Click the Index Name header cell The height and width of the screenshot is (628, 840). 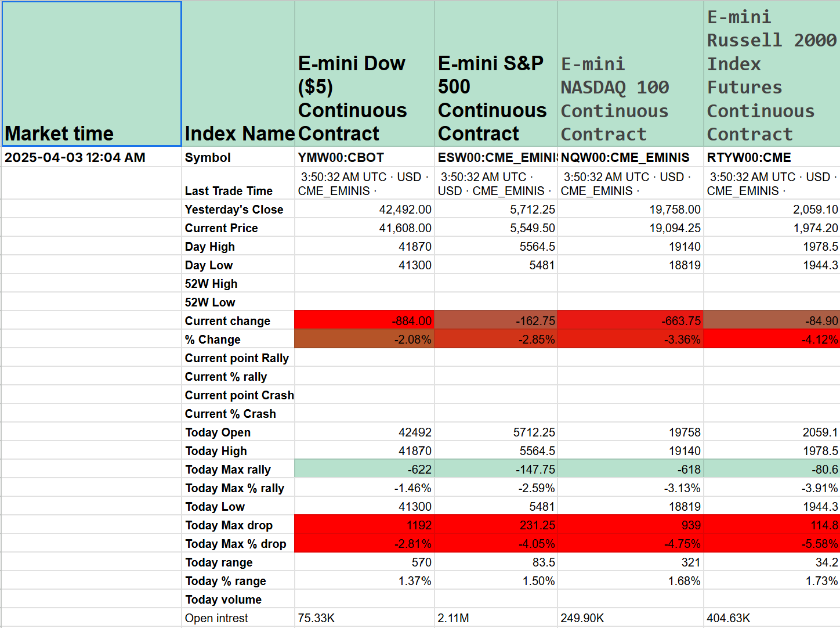point(238,74)
